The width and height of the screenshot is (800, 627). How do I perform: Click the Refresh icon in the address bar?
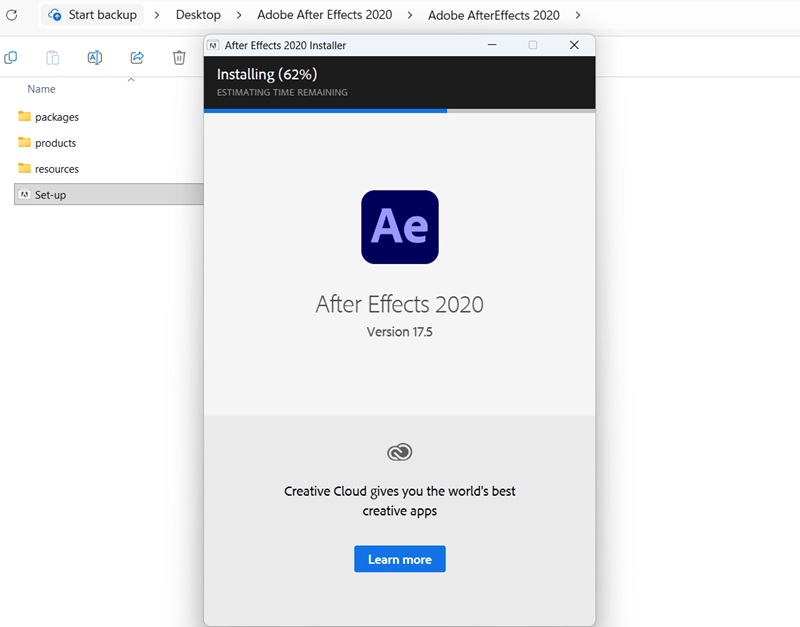[10, 15]
